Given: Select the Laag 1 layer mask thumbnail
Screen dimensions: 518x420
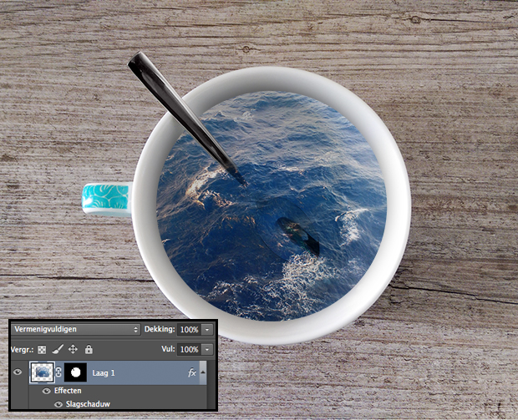Looking at the screenshot, I should [x=75, y=372].
